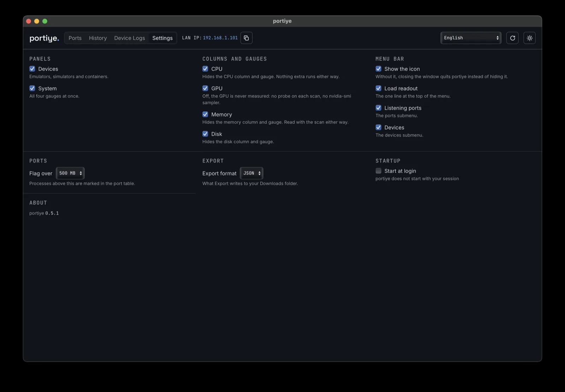This screenshot has width=565, height=392.
Task: Click the EXPORT section heading
Action: point(213,161)
